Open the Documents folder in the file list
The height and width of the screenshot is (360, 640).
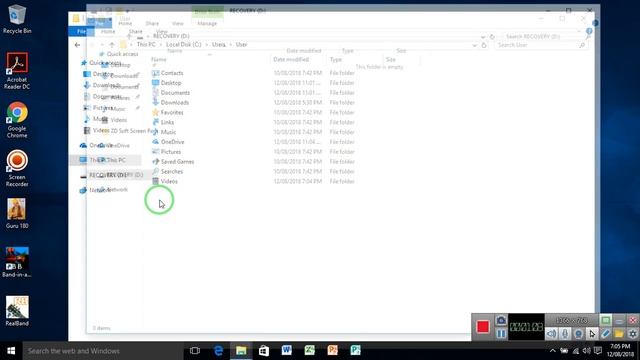tap(175, 93)
